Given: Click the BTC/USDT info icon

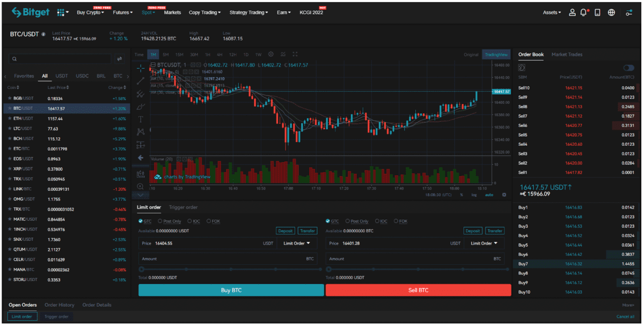Looking at the screenshot, I should [x=43, y=35].
